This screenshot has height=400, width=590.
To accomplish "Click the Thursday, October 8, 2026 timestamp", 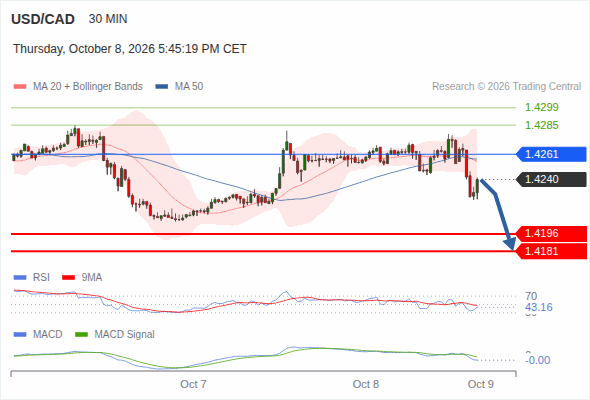I will 130,49.
